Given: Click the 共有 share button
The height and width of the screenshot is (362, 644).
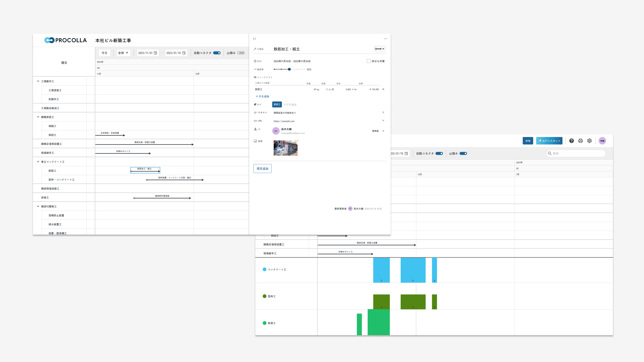Looking at the screenshot, I should 528,141.
